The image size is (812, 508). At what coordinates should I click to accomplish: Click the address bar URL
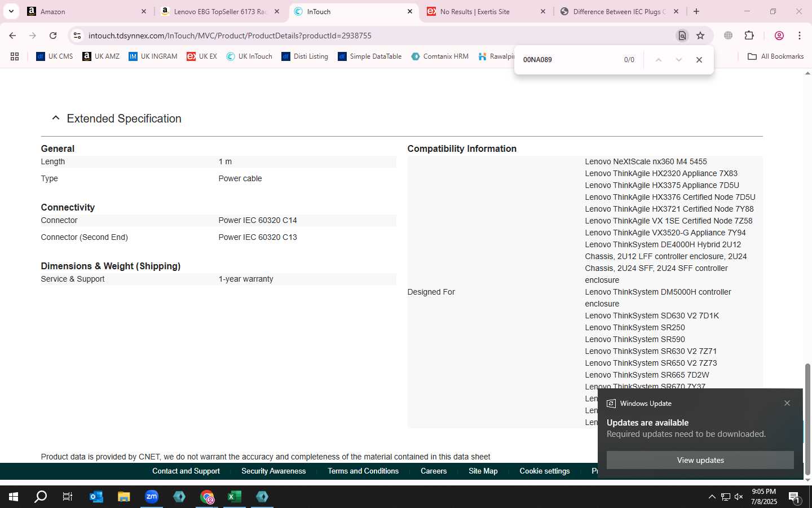pos(230,36)
